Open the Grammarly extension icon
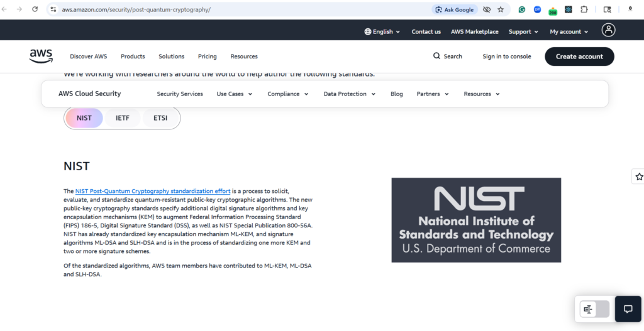Screen dimensions: 644x331 point(522,9)
